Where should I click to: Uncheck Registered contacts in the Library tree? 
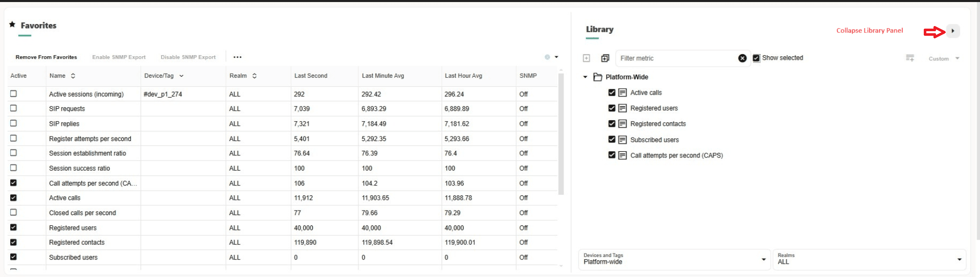pyautogui.click(x=611, y=124)
